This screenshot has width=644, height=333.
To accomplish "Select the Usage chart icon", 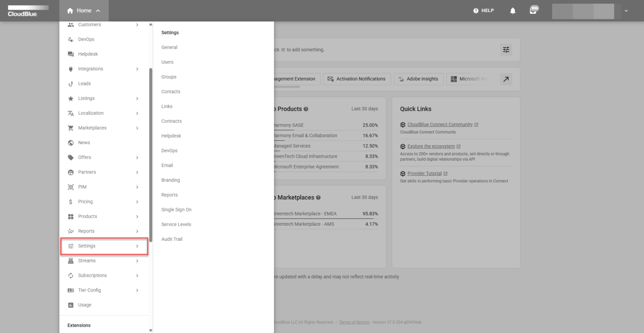I will [70, 305].
